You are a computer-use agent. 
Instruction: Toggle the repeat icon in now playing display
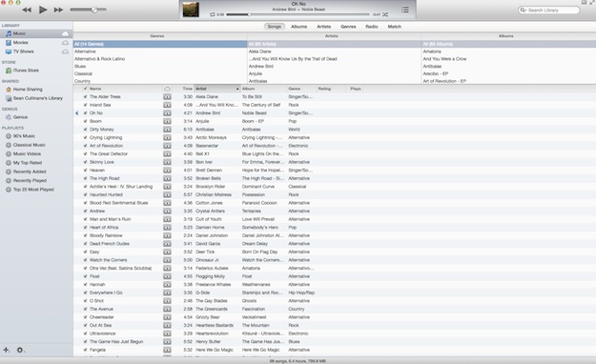click(213, 14)
